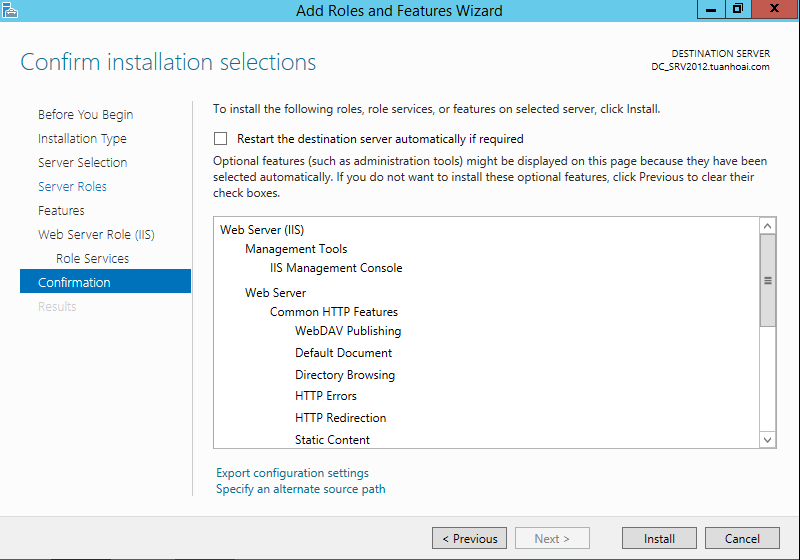Select IIS Management Console entry

(336, 268)
